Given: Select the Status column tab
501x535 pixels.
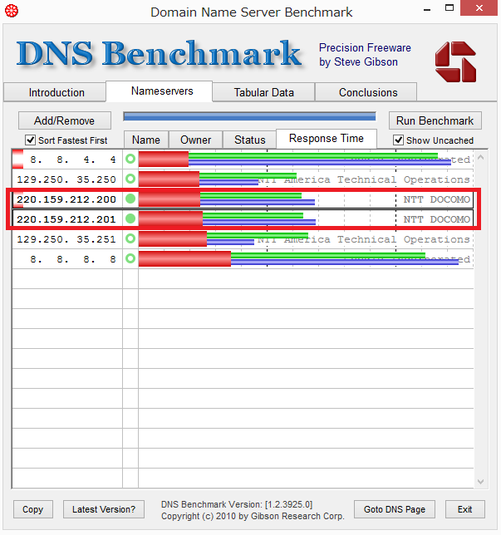Looking at the screenshot, I should pos(249,140).
